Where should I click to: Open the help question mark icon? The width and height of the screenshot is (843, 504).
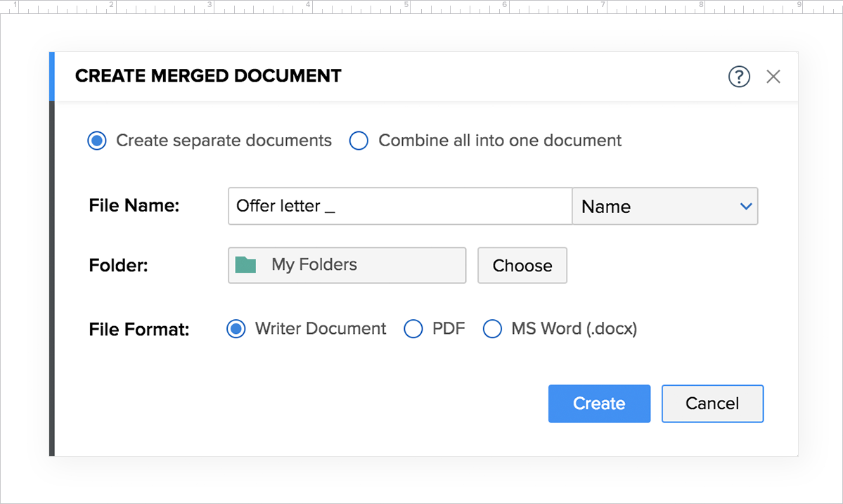click(739, 77)
